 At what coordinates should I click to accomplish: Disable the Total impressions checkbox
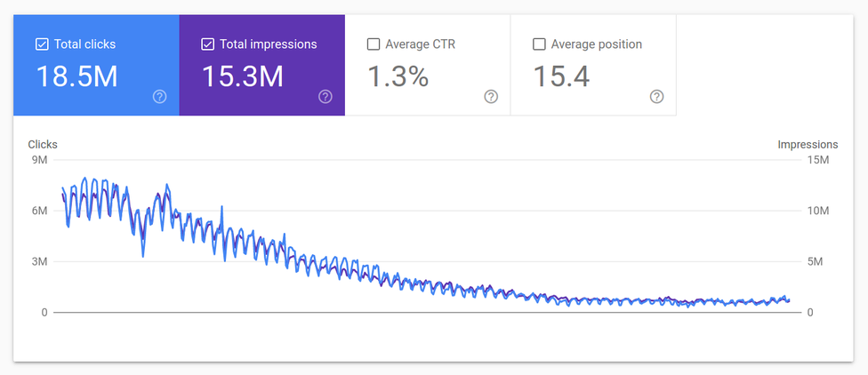coord(207,44)
